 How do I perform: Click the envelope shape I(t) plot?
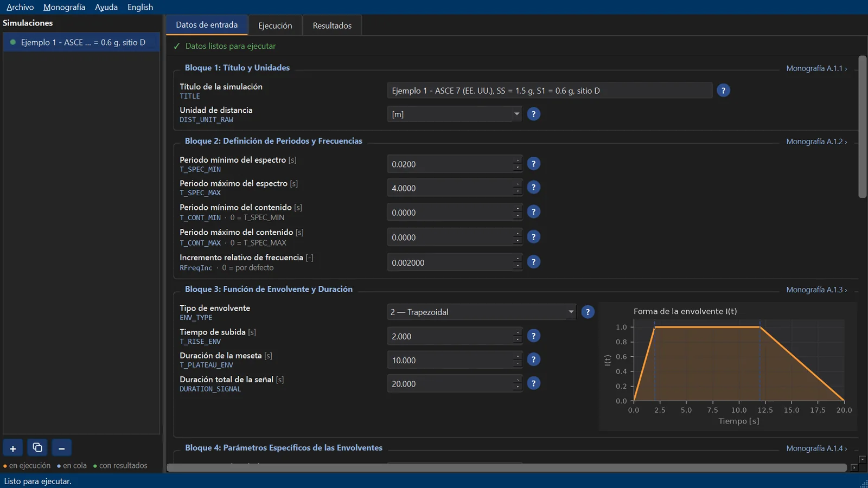click(x=727, y=367)
